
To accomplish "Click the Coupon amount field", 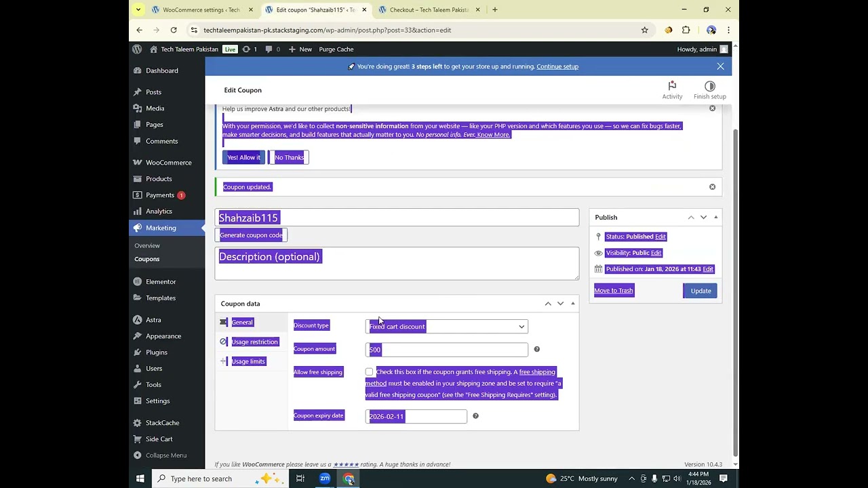I will coord(446,350).
